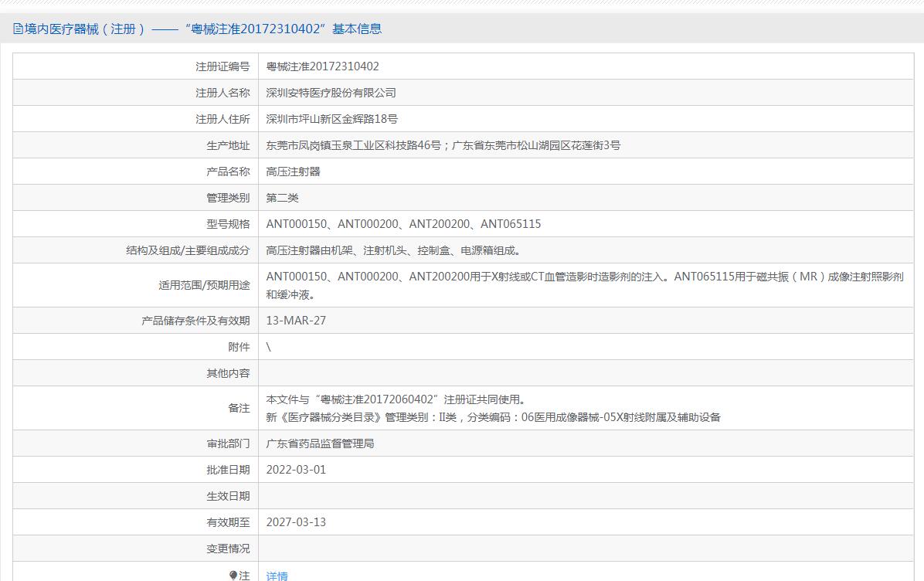Click the 产品名称 label

click(228, 172)
